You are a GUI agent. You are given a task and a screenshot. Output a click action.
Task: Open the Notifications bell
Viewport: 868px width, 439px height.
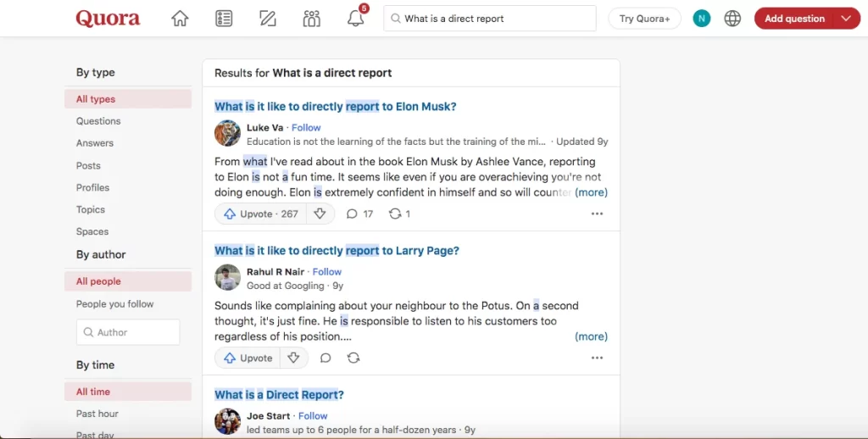point(356,19)
